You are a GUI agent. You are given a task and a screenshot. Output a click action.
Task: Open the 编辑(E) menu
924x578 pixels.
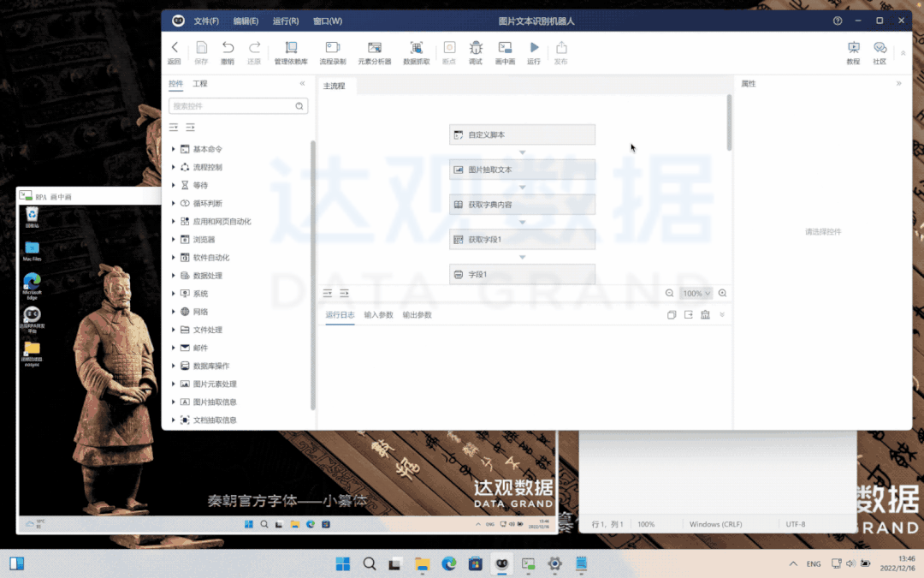coord(246,21)
